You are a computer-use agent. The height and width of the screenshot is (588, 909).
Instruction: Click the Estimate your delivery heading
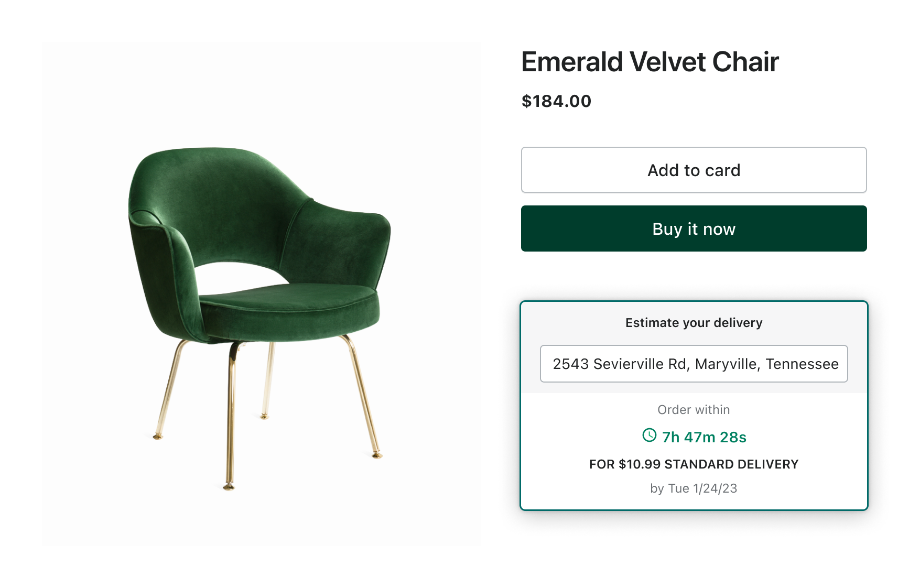point(694,323)
